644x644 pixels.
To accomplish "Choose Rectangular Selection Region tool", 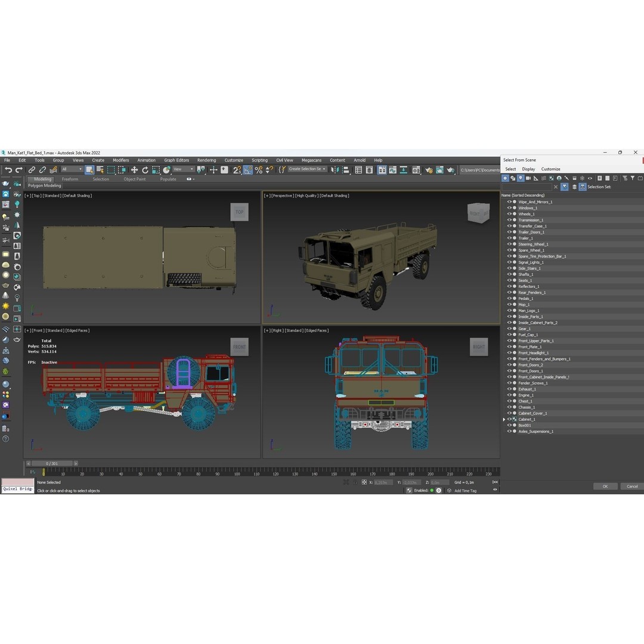I will (x=111, y=170).
